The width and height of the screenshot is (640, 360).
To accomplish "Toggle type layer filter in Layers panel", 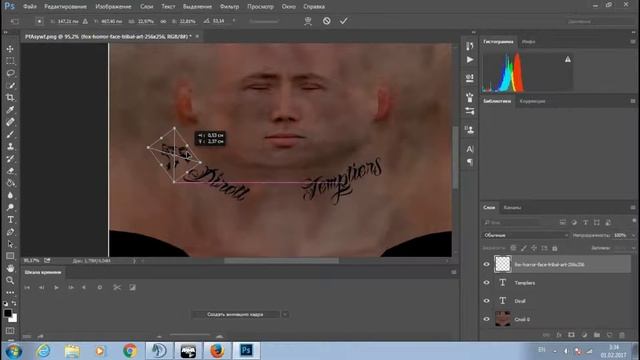I will [586, 222].
